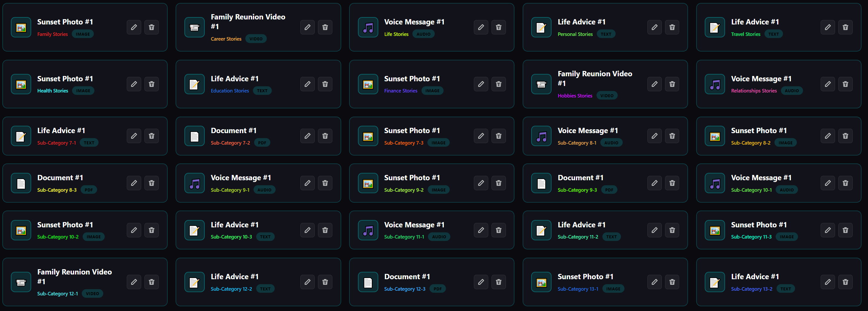Click the PDF tag on Sub-Category 8-3
Viewport: 868px width, 311px height.
89,190
